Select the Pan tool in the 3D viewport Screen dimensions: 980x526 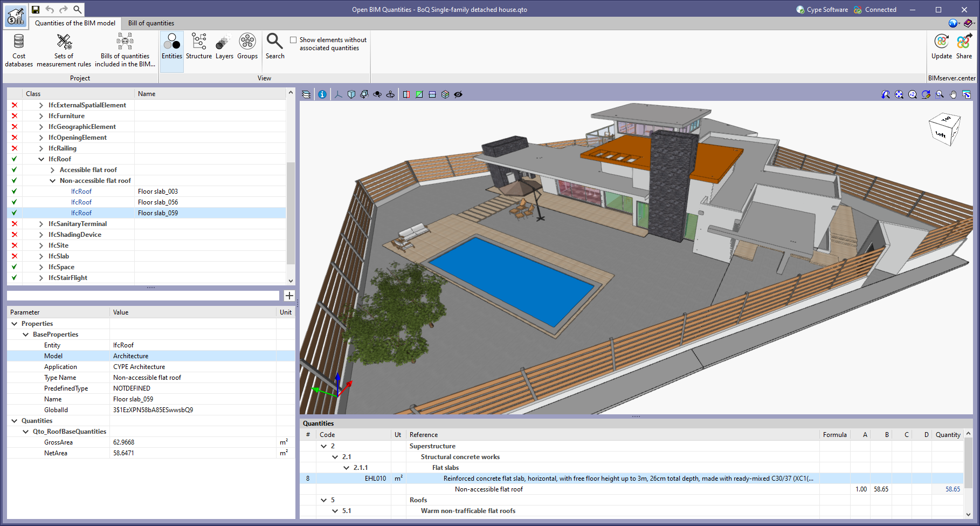(x=953, y=94)
